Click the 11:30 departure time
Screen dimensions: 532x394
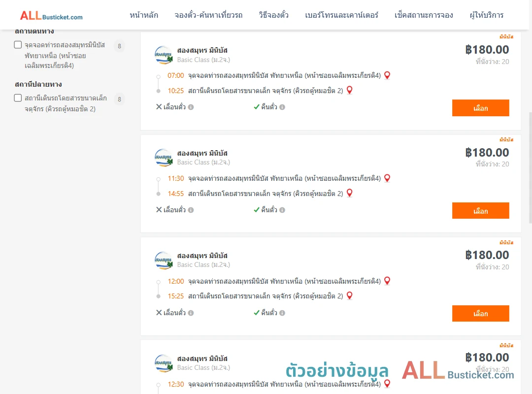click(176, 178)
